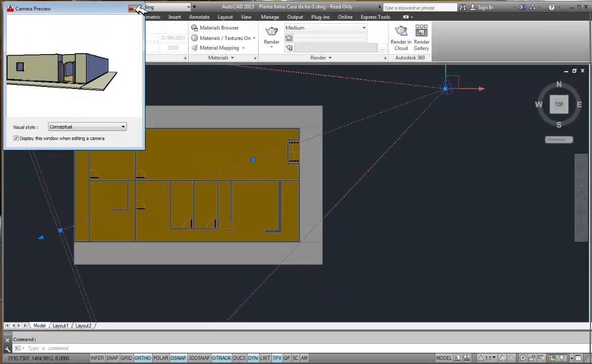
Task: Click the E compass direction on ViewCube
Action: pos(579,105)
